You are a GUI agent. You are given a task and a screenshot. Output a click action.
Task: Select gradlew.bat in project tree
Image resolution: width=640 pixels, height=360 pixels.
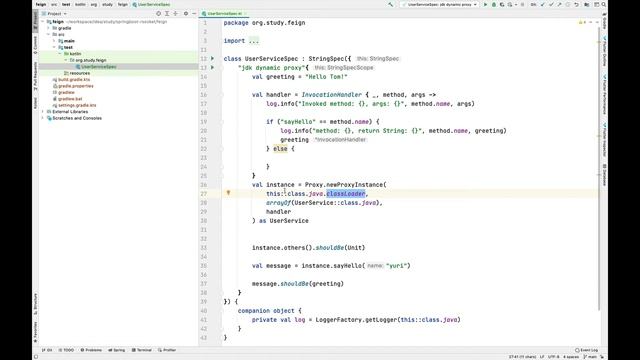point(70,99)
